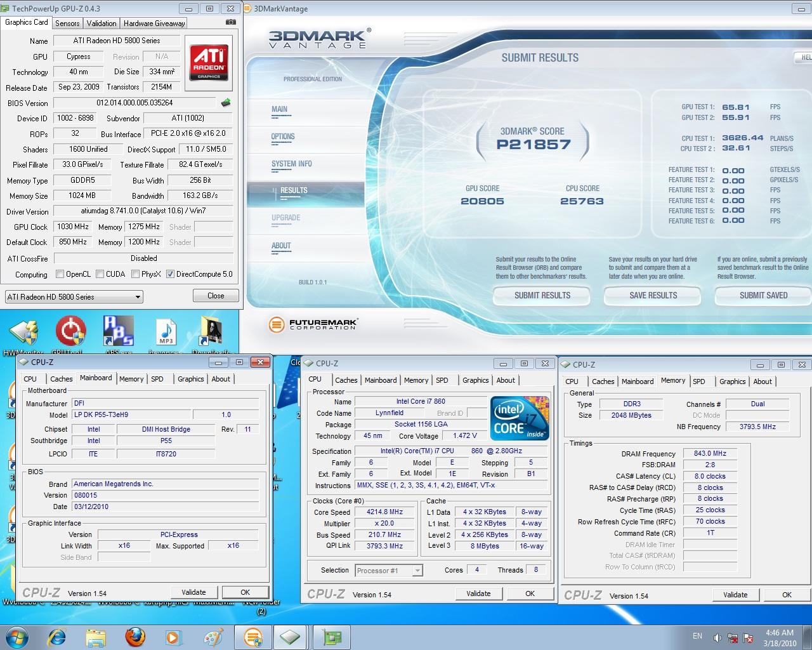
Task: Select OPTIONS in the 3DMark sidebar
Action: click(x=283, y=136)
